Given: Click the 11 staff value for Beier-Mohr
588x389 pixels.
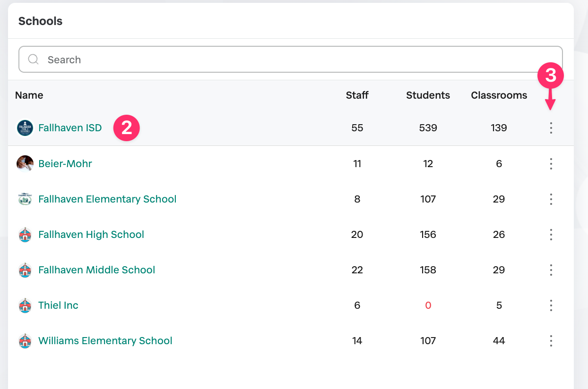Looking at the screenshot, I should coord(357,164).
